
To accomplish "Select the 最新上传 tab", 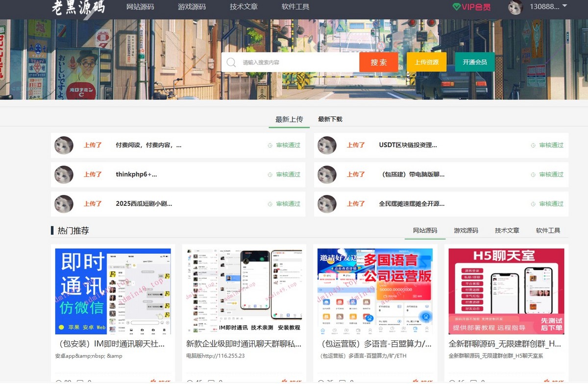I will (x=289, y=119).
